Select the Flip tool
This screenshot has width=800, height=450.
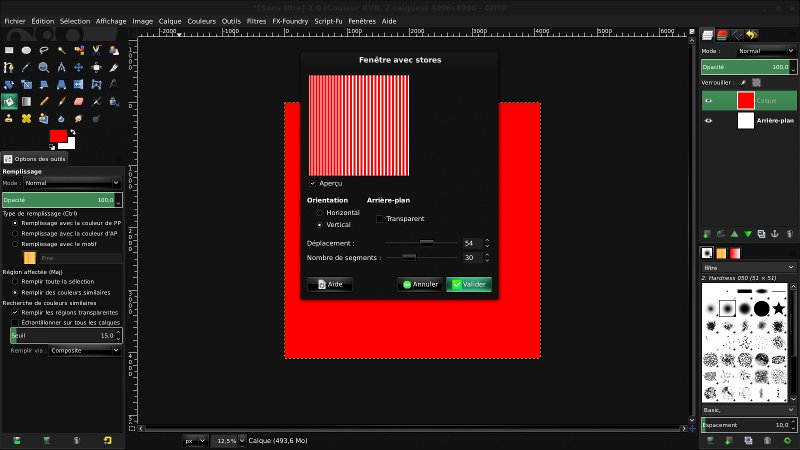[x=79, y=85]
